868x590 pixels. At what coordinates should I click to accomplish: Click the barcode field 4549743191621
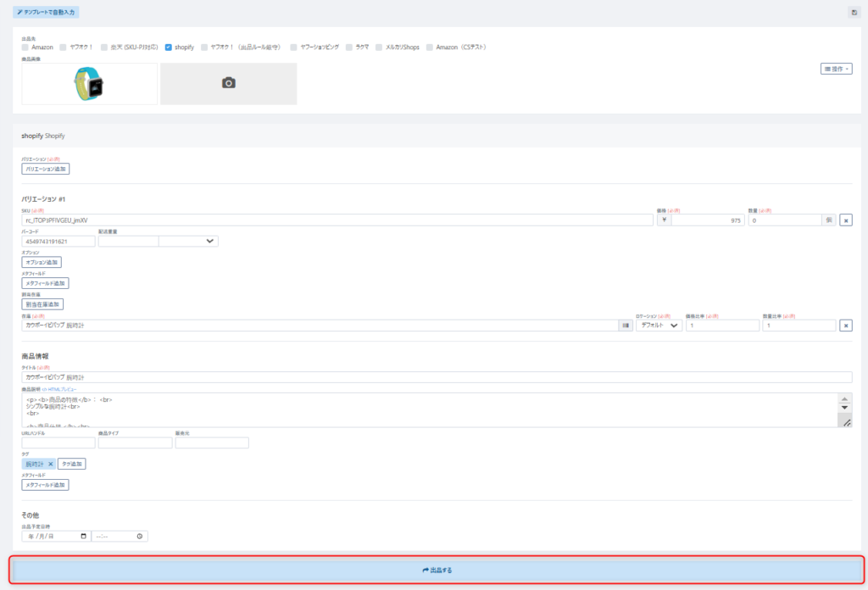(x=58, y=242)
